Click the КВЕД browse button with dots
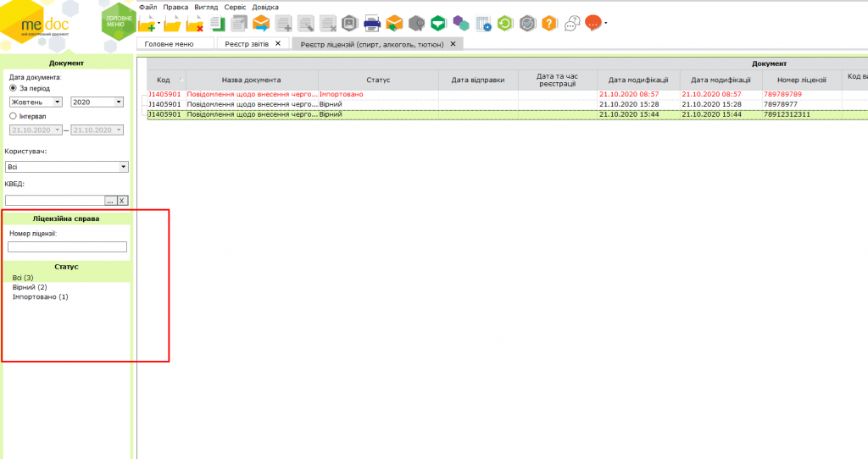868x459 pixels. pos(109,201)
